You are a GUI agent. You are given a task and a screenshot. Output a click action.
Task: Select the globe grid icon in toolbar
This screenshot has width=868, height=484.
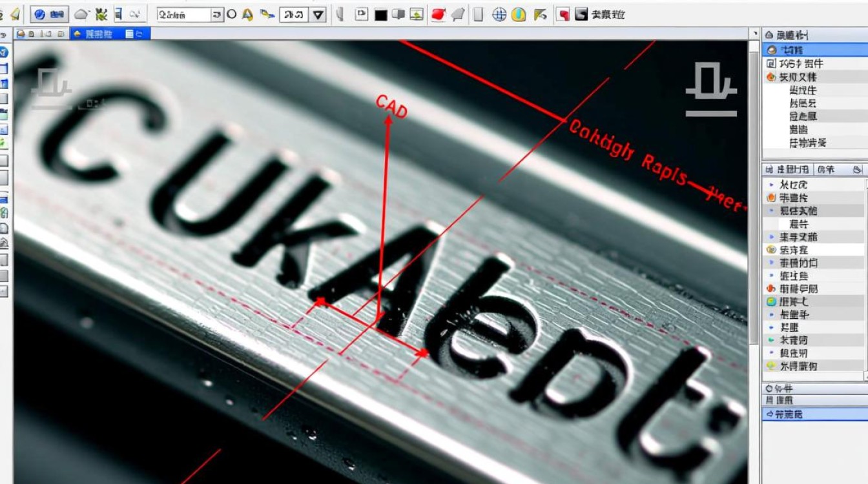pos(499,14)
